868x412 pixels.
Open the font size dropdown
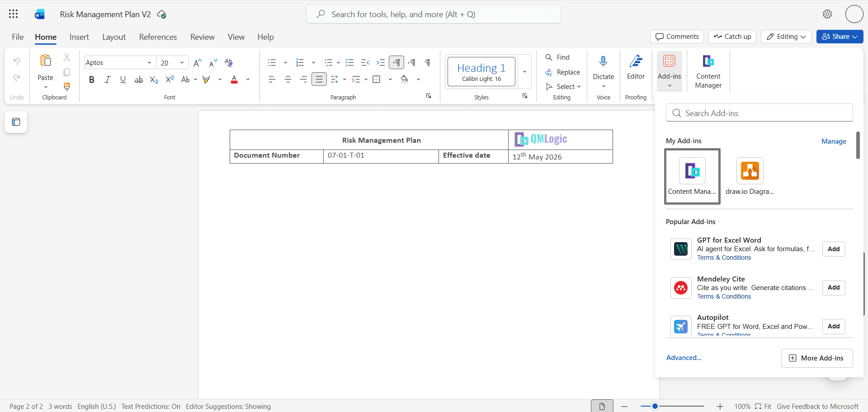pyautogui.click(x=182, y=63)
